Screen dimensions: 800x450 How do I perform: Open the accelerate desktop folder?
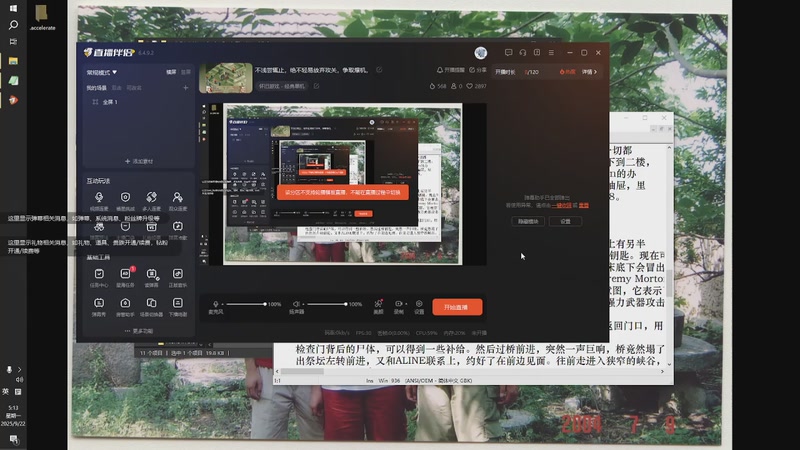coord(42,17)
